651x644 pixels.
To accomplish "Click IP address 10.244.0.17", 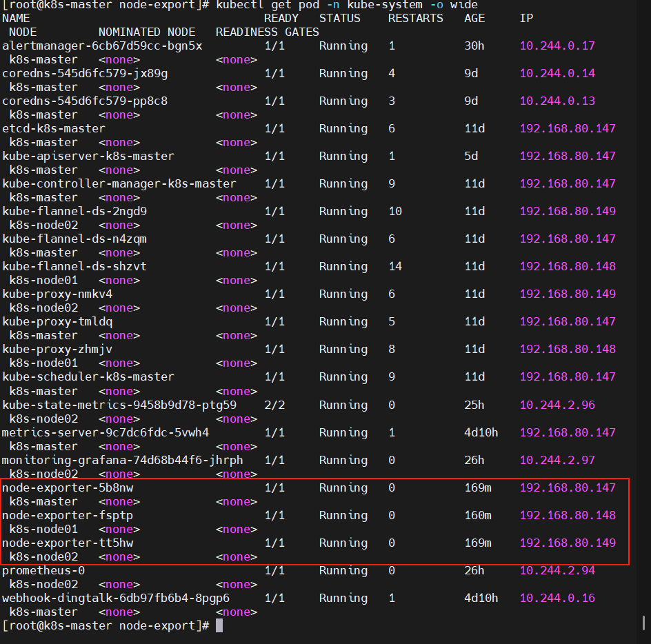I will (557, 46).
